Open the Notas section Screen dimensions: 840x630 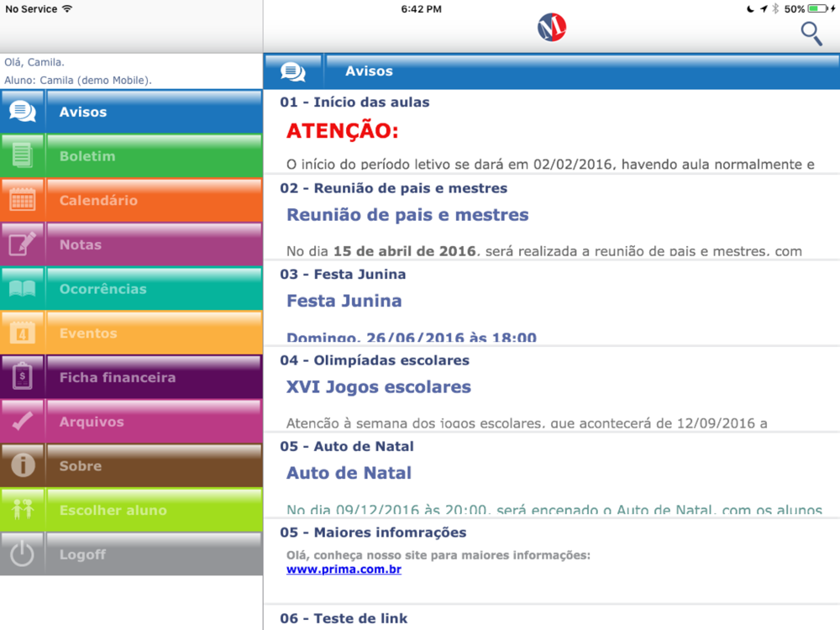point(131,244)
